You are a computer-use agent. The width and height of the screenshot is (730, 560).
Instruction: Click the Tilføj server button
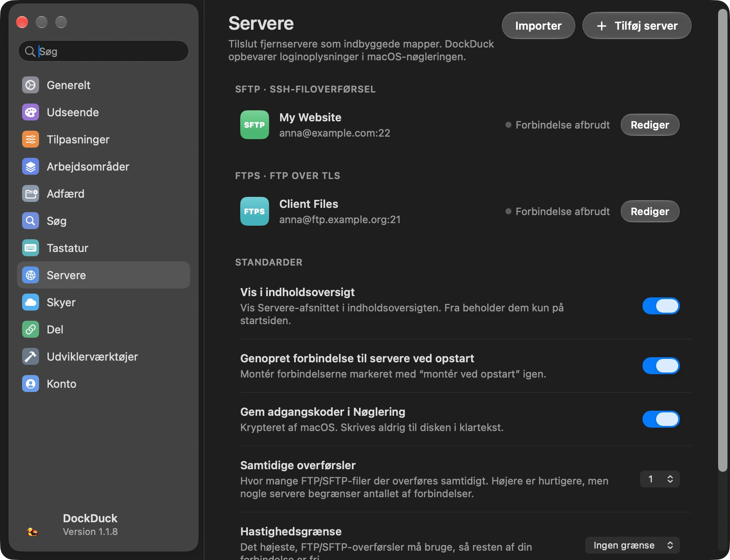(637, 26)
